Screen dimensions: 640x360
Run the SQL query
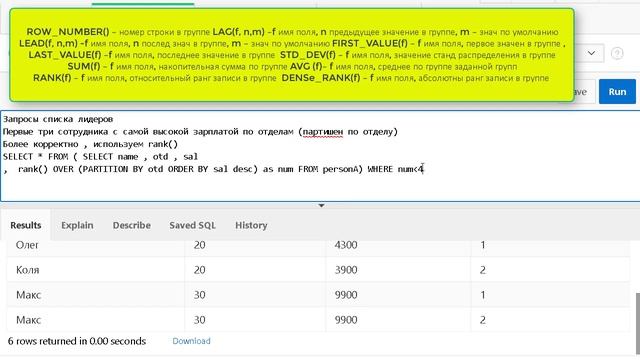[x=617, y=91]
